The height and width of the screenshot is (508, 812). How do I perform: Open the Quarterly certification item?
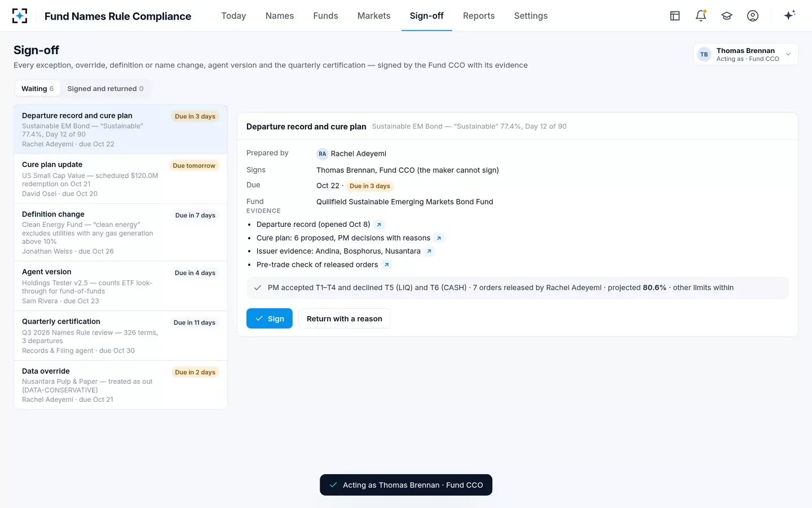pos(121,336)
